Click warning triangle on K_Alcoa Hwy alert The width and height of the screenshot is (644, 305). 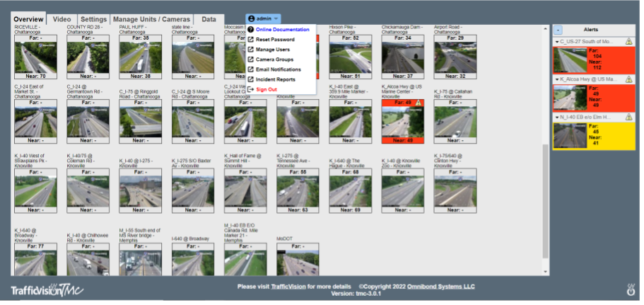pyautogui.click(x=629, y=79)
